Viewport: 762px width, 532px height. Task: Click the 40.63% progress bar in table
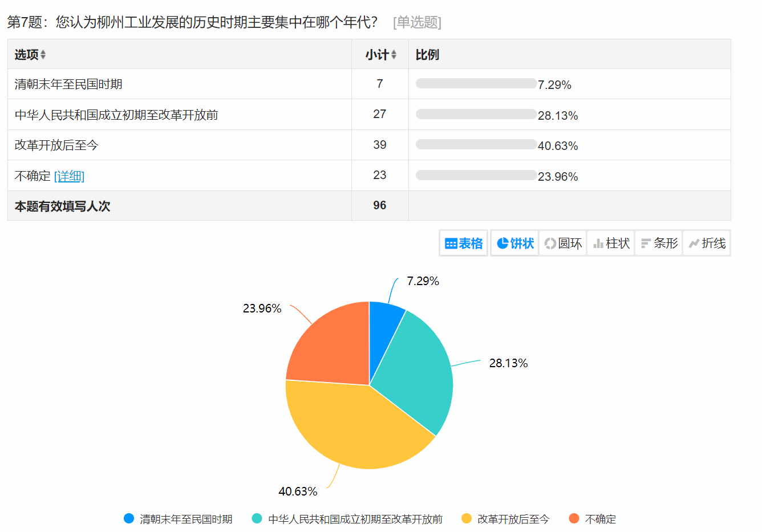(x=476, y=145)
